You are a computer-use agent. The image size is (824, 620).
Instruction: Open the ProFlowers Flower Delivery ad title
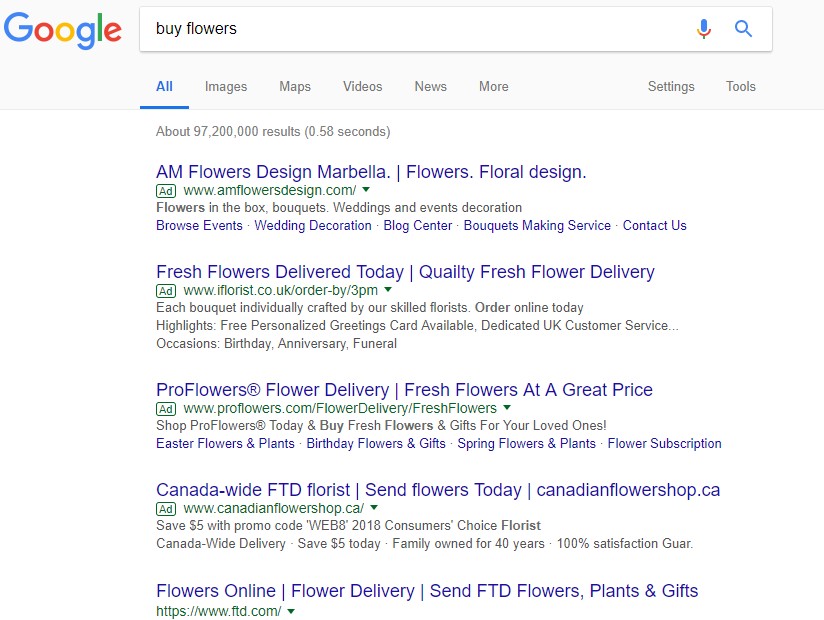pyautogui.click(x=404, y=390)
